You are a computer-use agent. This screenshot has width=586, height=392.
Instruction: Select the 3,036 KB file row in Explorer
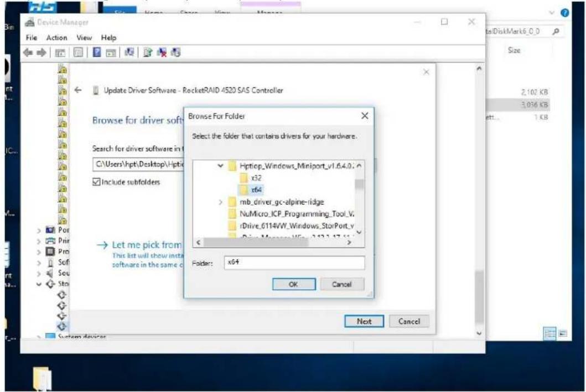tap(517, 105)
